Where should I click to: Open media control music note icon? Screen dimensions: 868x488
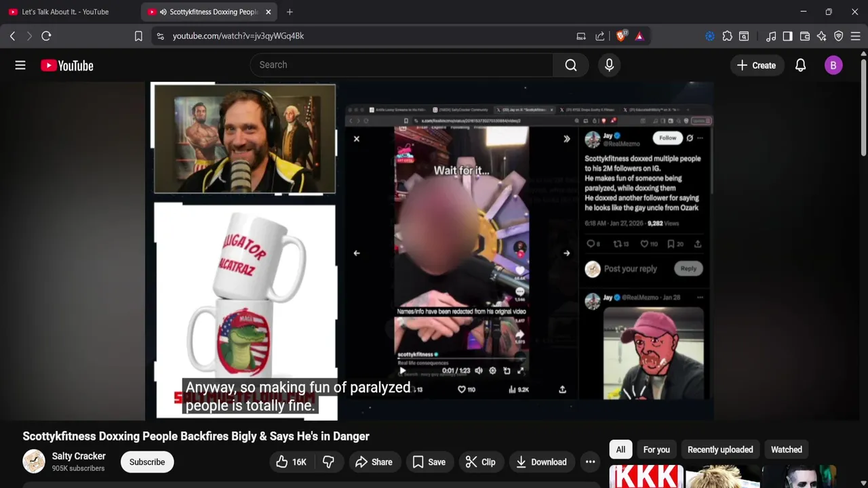coord(771,36)
